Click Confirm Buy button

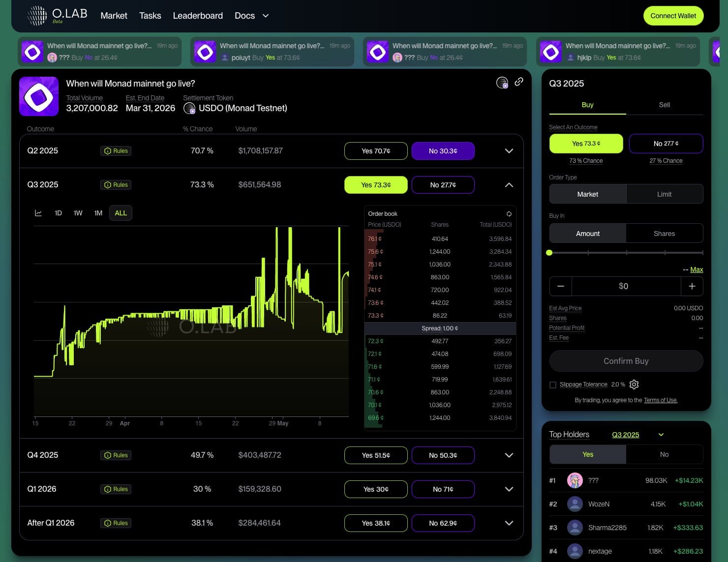[626, 361]
